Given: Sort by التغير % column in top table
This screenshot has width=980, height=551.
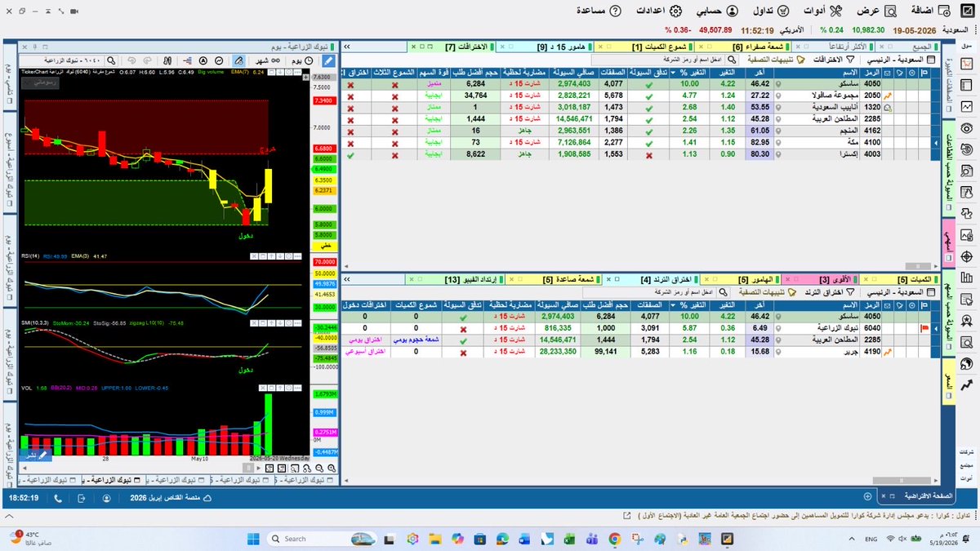Looking at the screenshot, I should pyautogui.click(x=689, y=73).
